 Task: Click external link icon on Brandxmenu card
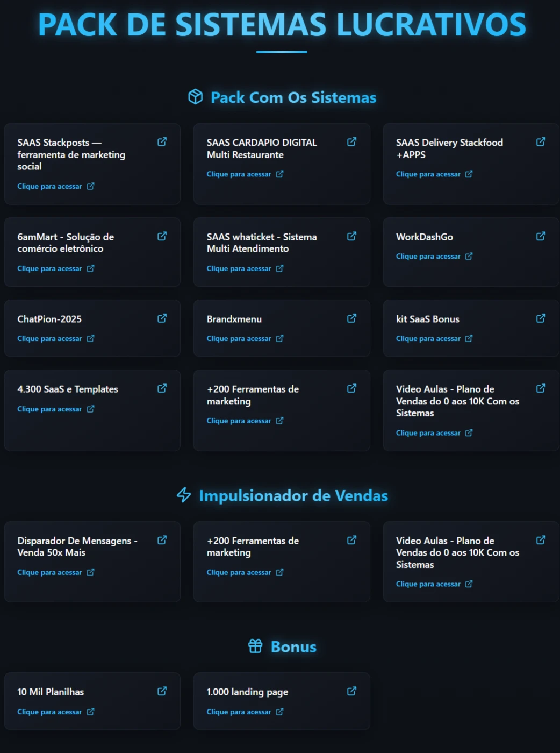pos(351,318)
